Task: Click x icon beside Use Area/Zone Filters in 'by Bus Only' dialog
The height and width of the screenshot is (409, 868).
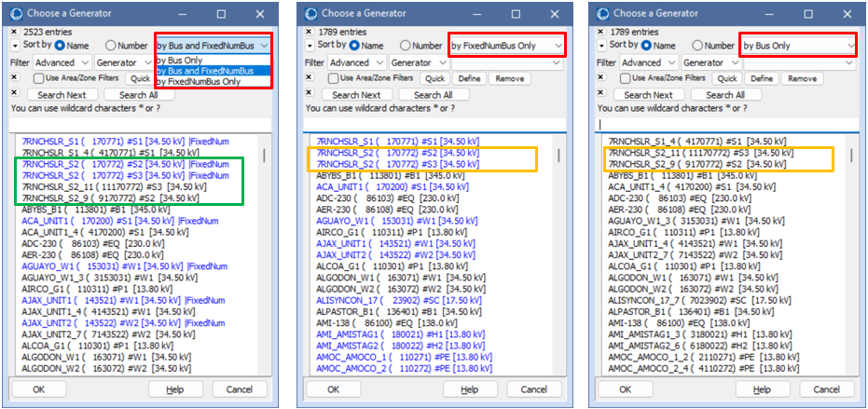Action: [600, 79]
